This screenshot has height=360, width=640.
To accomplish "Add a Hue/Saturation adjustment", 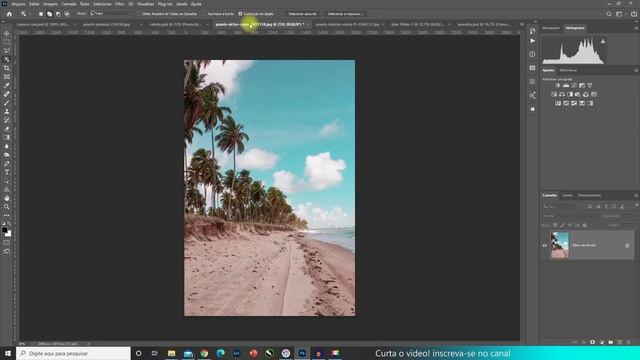I will click(554, 94).
